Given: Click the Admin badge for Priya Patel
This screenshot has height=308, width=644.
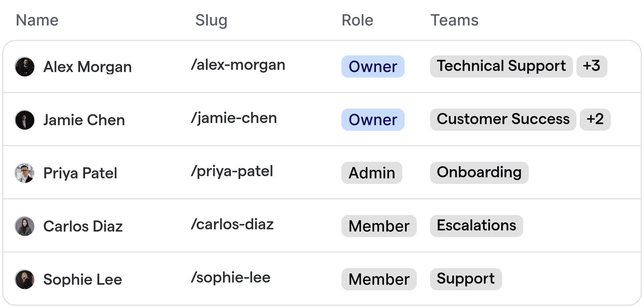Looking at the screenshot, I should (372, 173).
